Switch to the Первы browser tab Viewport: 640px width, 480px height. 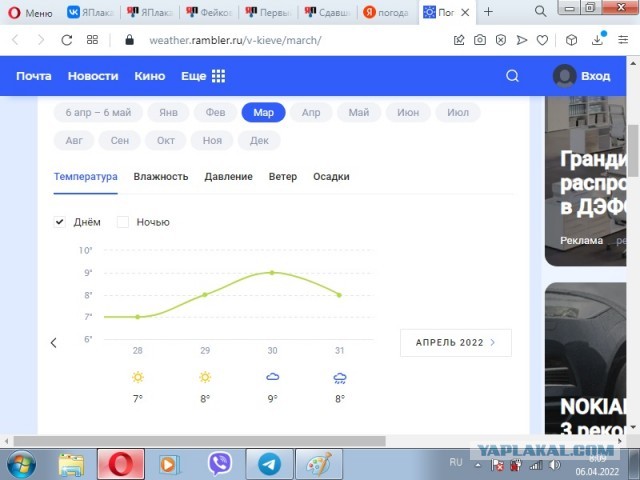click(x=268, y=12)
